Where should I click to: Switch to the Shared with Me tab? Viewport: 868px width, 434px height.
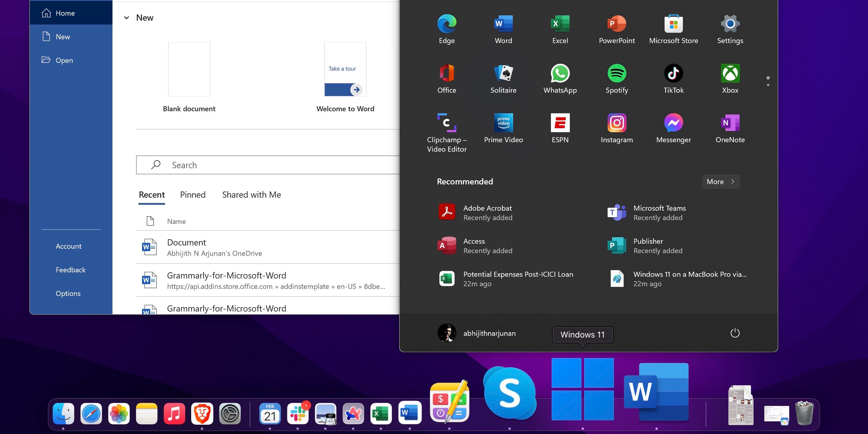[x=251, y=195]
